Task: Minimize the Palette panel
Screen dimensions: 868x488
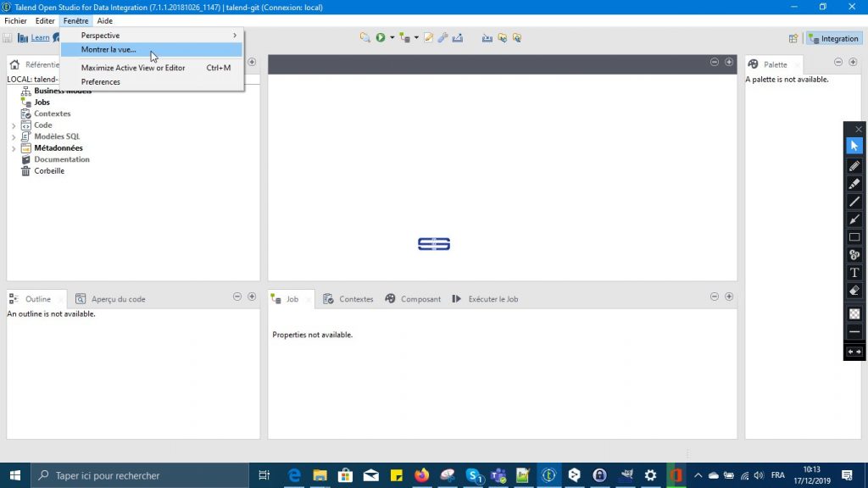Action: pyautogui.click(x=838, y=62)
